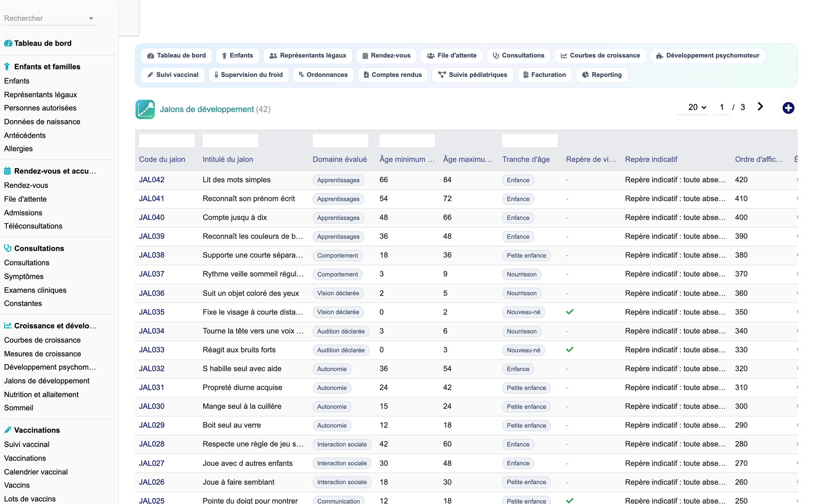
Task: Open Suivi vaccinal toolbar tab
Action: [173, 75]
